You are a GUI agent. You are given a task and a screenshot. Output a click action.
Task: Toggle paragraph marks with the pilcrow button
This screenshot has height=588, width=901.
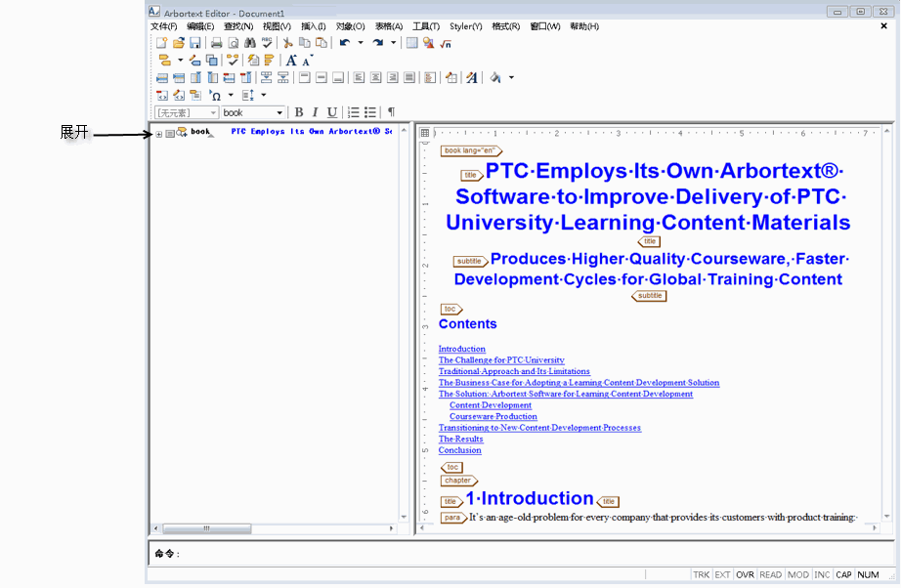coord(391,112)
